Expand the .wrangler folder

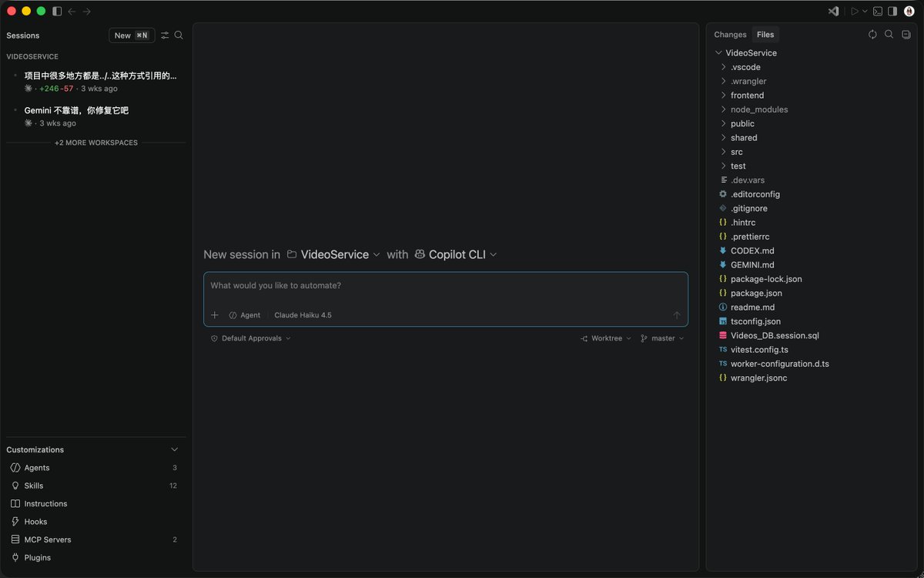click(x=812, y=81)
